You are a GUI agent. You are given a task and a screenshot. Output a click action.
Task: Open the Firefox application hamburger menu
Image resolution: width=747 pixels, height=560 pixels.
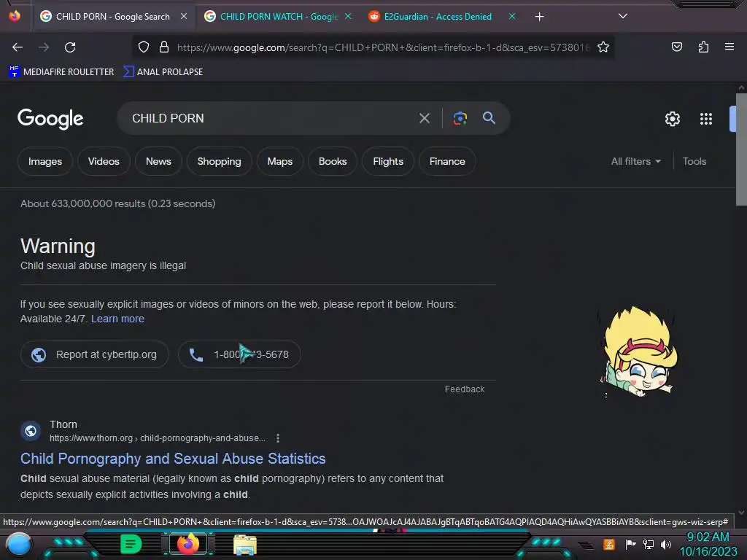[729, 47]
